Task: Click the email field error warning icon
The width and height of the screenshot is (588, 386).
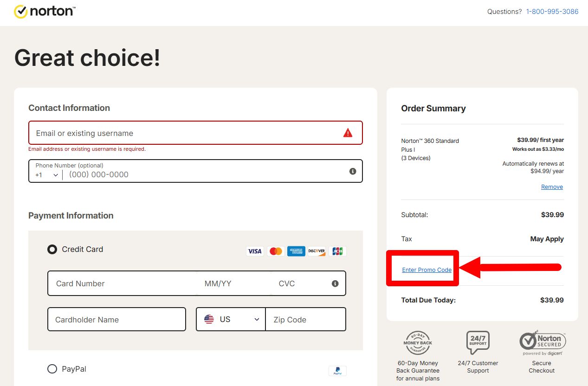Action: click(348, 133)
